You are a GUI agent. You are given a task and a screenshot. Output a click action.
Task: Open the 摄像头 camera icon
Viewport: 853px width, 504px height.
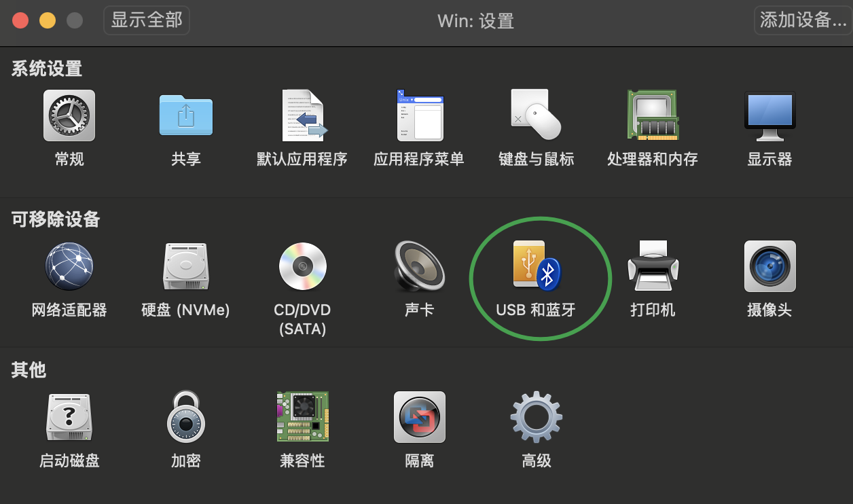pyautogui.click(x=769, y=266)
